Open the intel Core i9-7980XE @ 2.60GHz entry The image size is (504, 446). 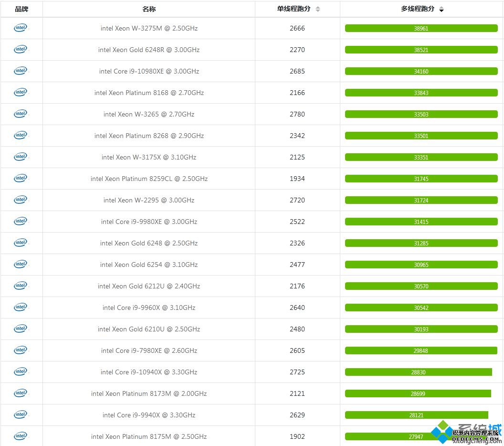[x=149, y=350]
